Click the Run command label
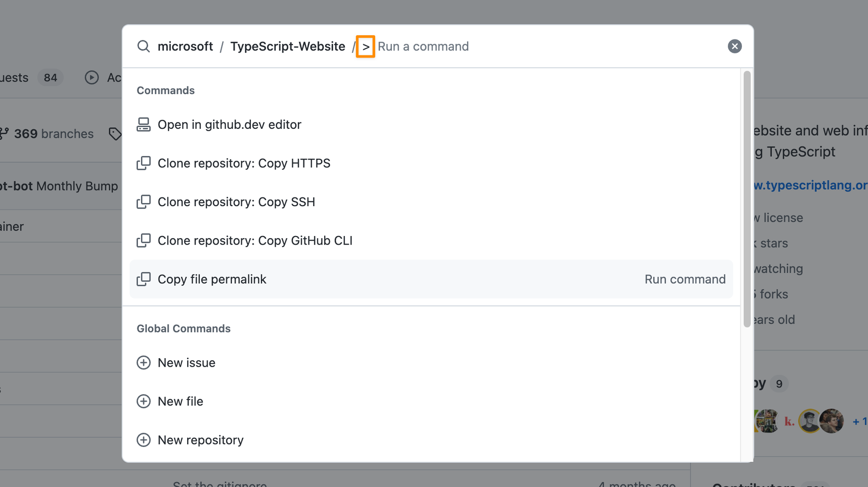Image resolution: width=868 pixels, height=487 pixels. coord(685,279)
